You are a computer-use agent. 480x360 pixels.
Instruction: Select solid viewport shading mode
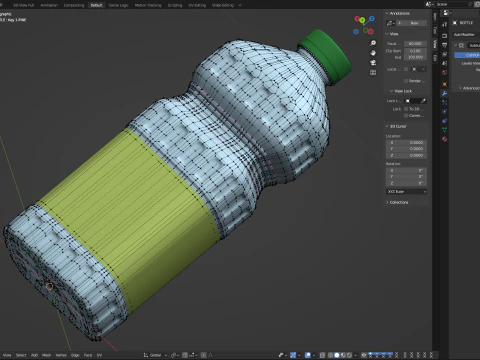pyautogui.click(x=337, y=355)
